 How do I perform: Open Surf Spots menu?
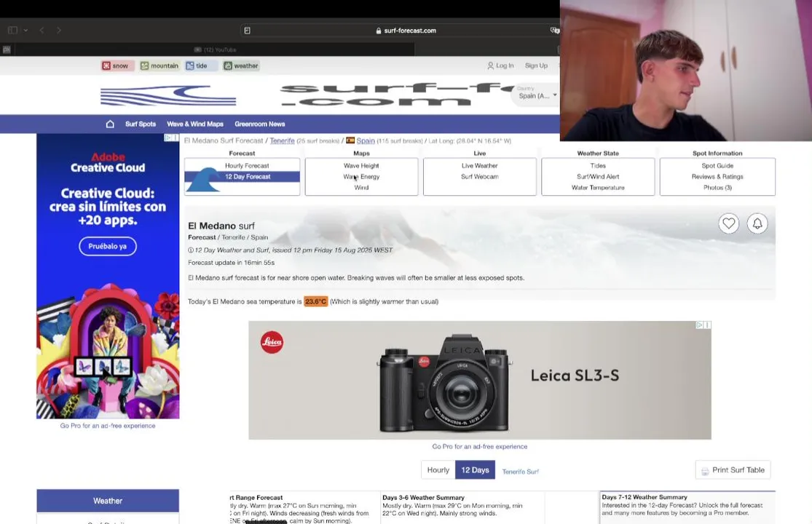(x=141, y=124)
